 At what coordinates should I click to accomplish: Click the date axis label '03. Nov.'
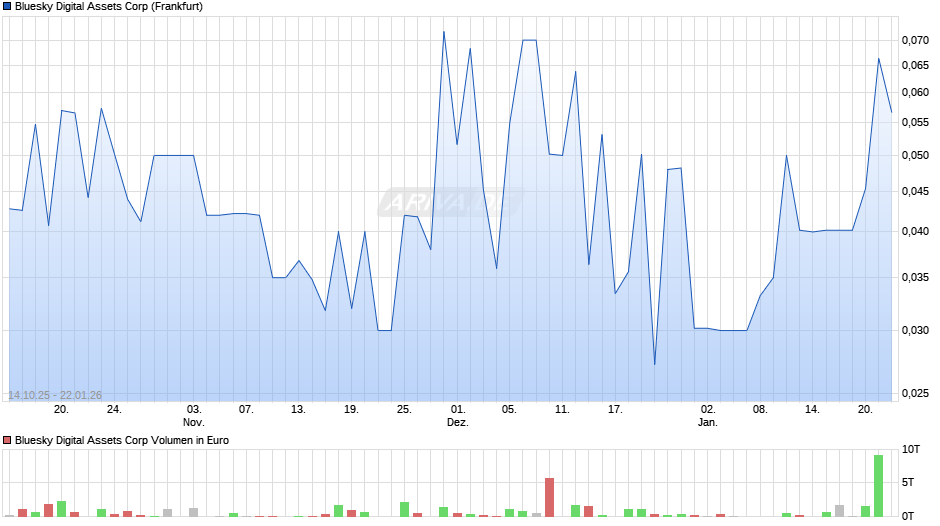(x=194, y=416)
